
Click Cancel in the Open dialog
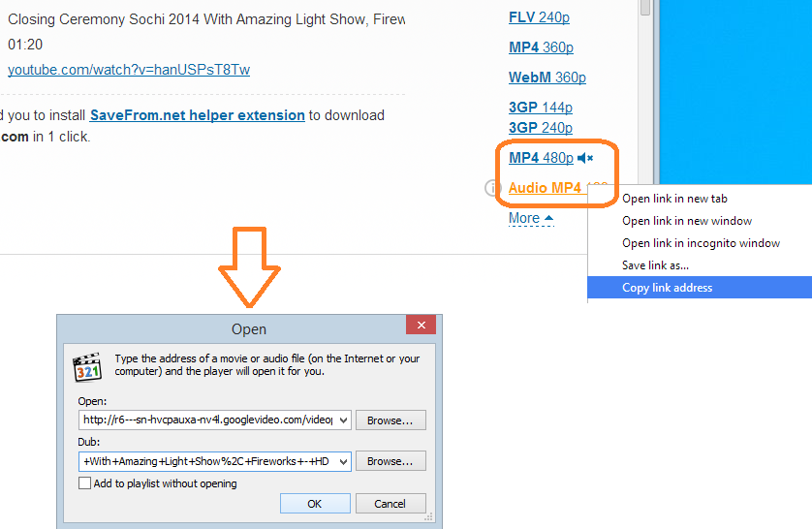click(390, 504)
